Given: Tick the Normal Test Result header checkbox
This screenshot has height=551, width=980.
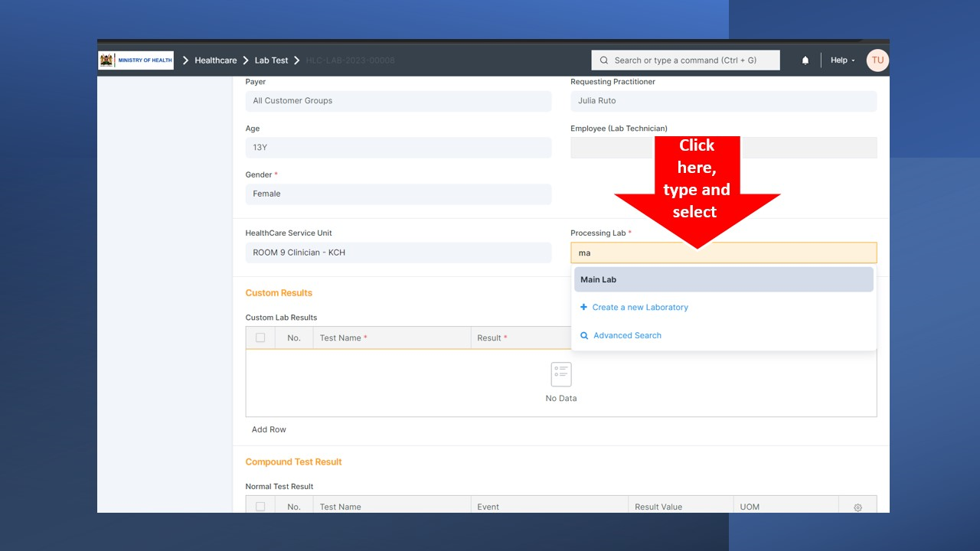Looking at the screenshot, I should [260, 507].
